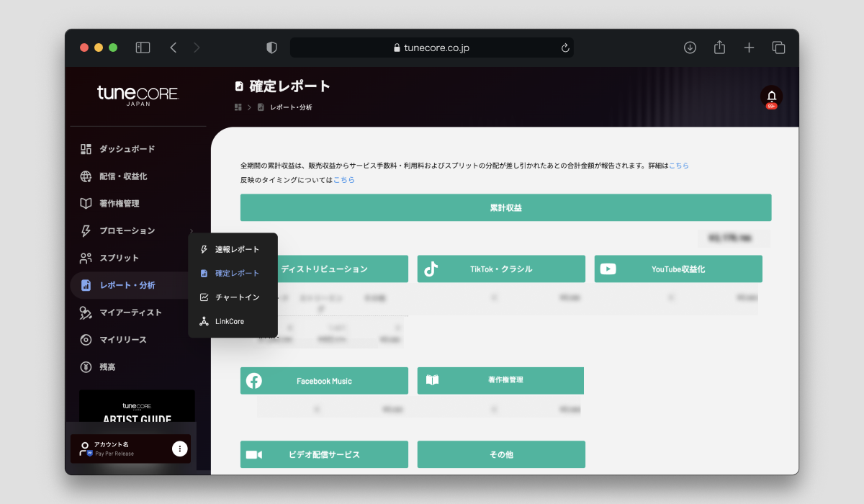Viewport: 864px width, 504px height.
Task: Click the lightning icon beside 速報レポート
Action: click(x=204, y=249)
